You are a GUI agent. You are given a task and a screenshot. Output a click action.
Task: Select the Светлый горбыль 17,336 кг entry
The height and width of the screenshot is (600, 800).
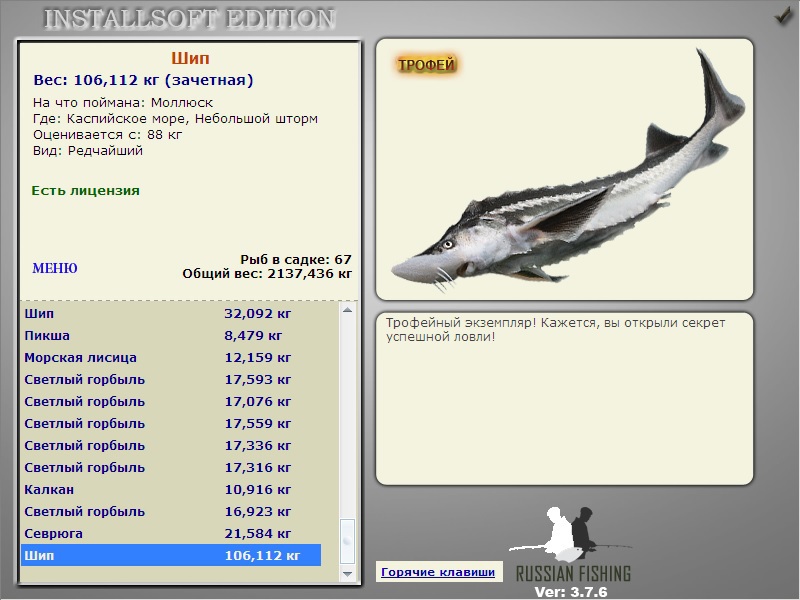tap(171, 445)
